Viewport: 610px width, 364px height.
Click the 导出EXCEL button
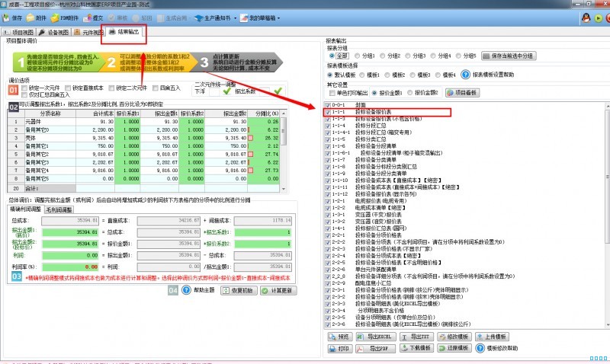point(376,337)
